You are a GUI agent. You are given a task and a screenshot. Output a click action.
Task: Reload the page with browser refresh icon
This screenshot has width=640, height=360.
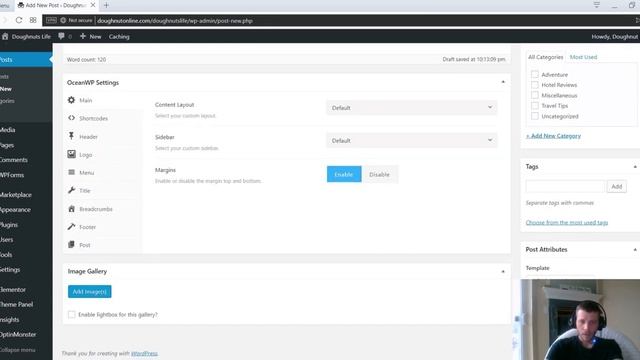(19, 20)
